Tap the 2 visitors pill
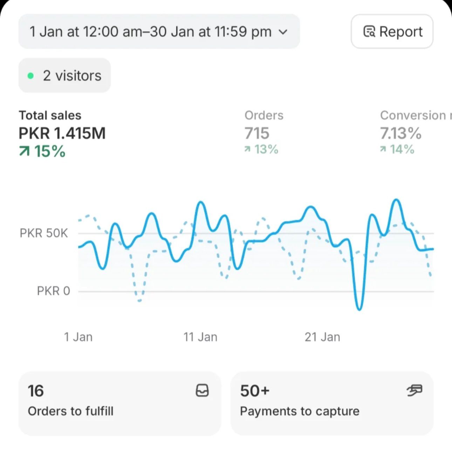Viewport: 452px width, 476px height. (64, 75)
